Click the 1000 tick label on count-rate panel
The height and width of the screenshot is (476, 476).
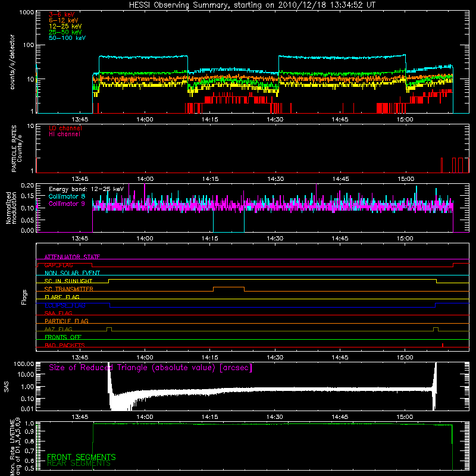click(27, 12)
